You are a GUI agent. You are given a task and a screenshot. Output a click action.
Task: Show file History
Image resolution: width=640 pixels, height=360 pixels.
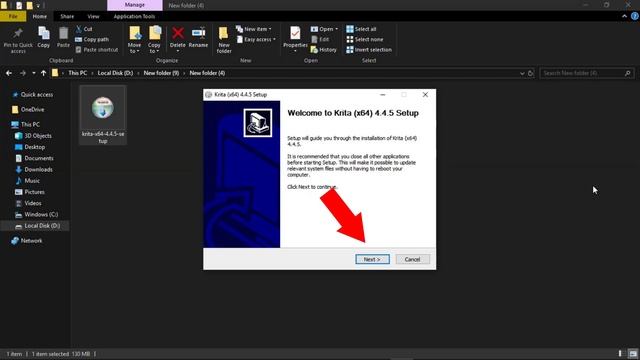[x=323, y=49]
